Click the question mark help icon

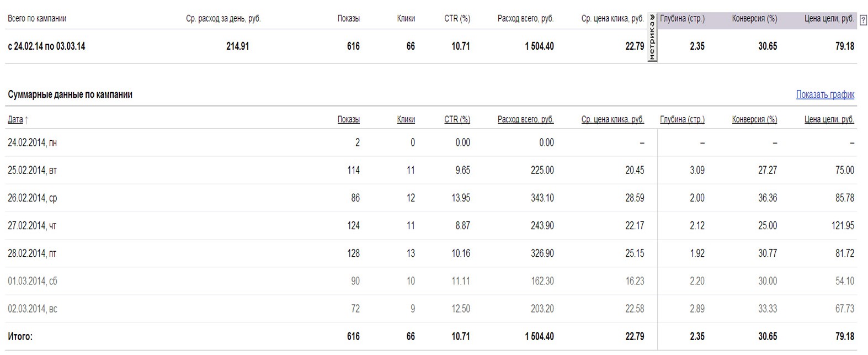864,20
